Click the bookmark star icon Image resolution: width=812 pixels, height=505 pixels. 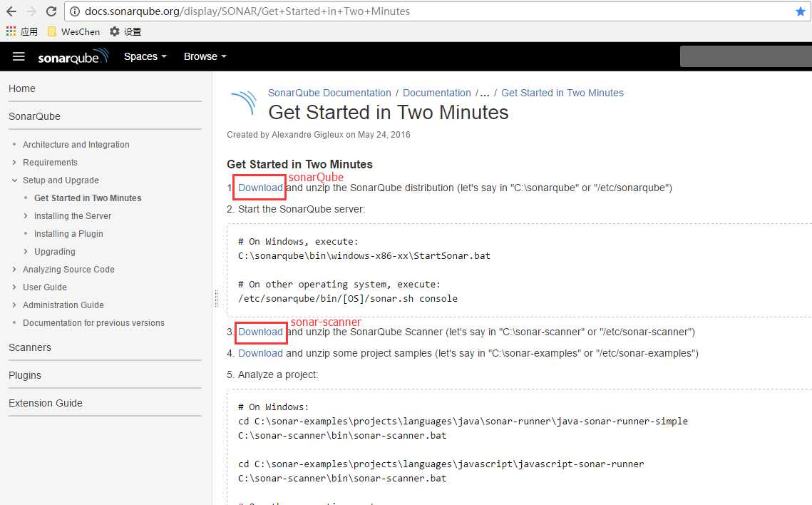(x=800, y=11)
